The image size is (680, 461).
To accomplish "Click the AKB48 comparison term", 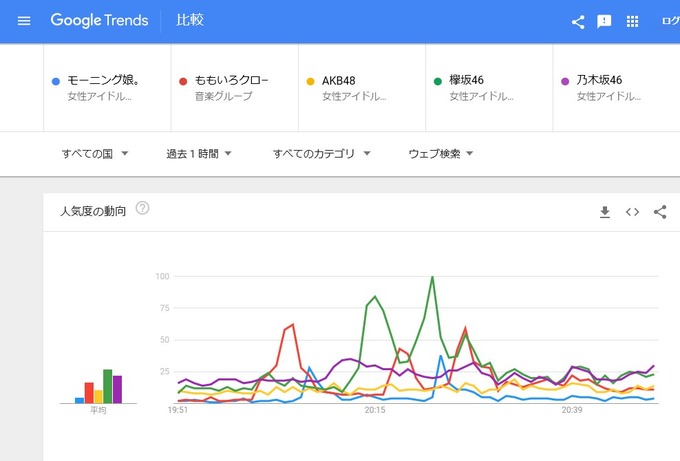I will (x=338, y=81).
